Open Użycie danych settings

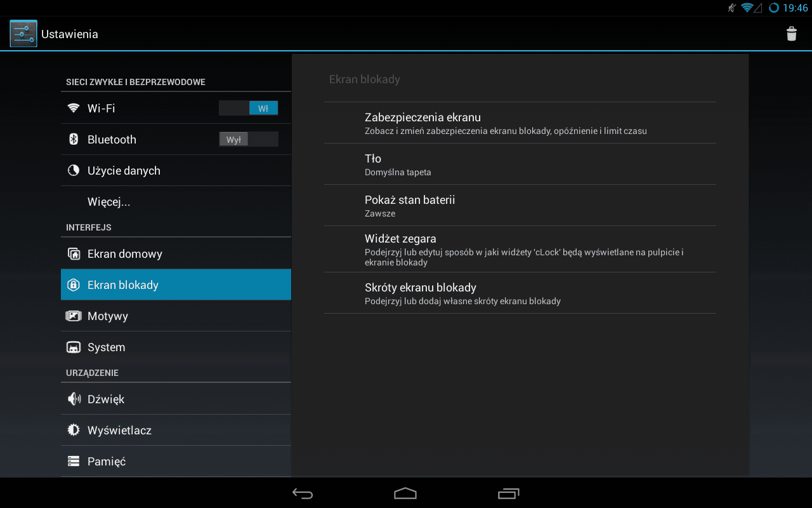(176, 170)
